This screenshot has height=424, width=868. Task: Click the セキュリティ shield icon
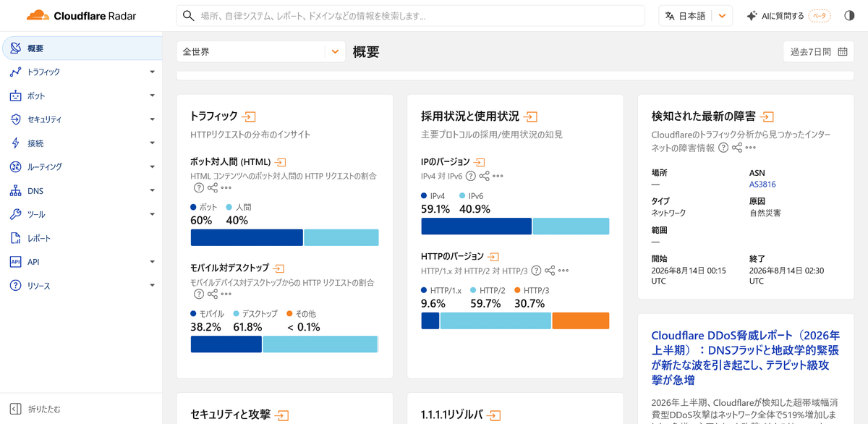click(15, 119)
